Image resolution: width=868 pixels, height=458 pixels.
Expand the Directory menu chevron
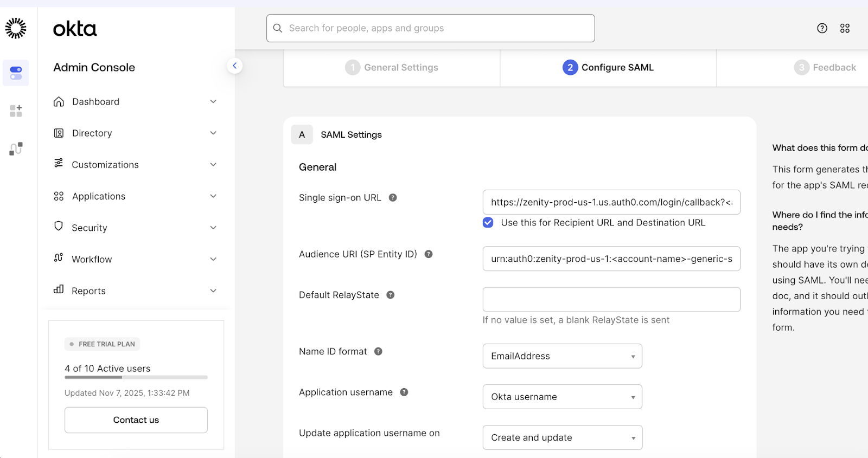point(213,133)
